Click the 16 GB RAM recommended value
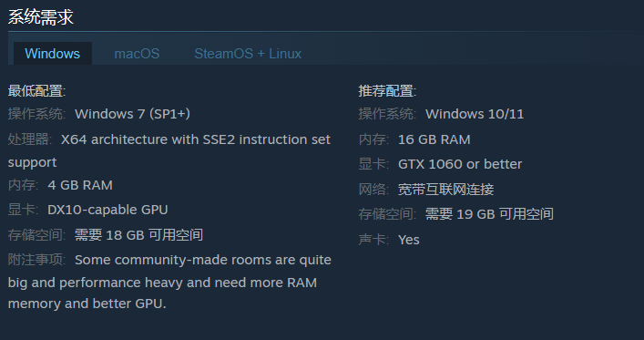The image size is (644, 340). coord(434,139)
